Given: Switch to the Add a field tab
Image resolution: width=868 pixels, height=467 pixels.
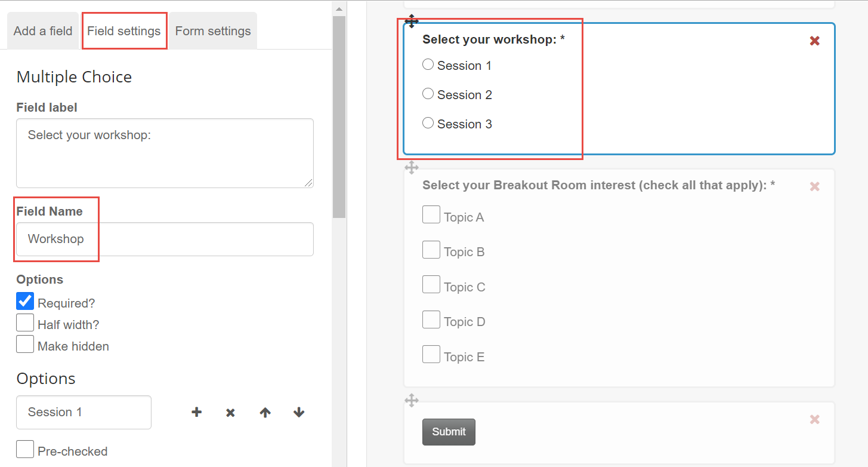Looking at the screenshot, I should pyautogui.click(x=43, y=31).
